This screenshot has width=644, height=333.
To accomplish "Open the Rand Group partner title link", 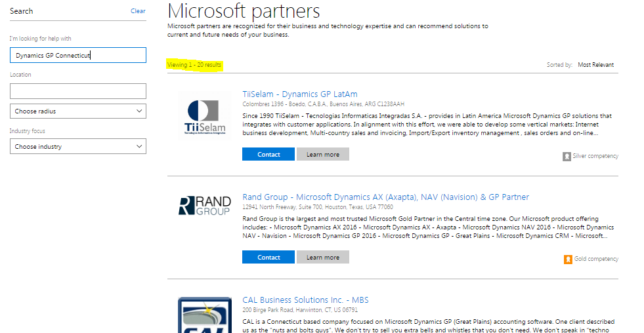I will click(385, 197).
